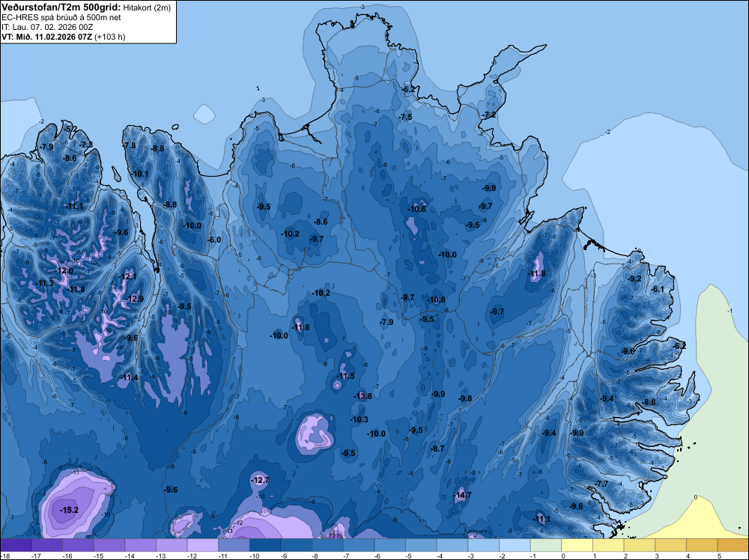Click the -13.8 temperature value on the map
The height and width of the screenshot is (560, 749).
coord(363,396)
